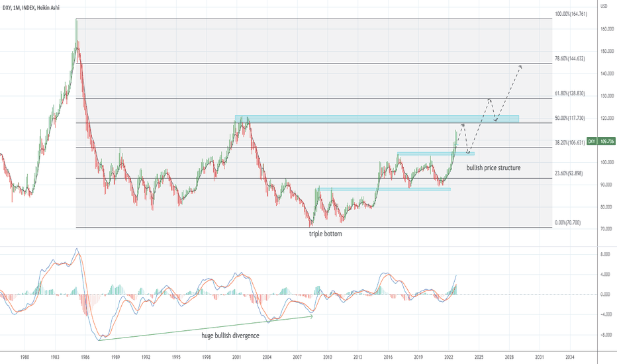Select the "huge bullish divergence" annotation
The image size is (617, 364).
click(x=230, y=336)
